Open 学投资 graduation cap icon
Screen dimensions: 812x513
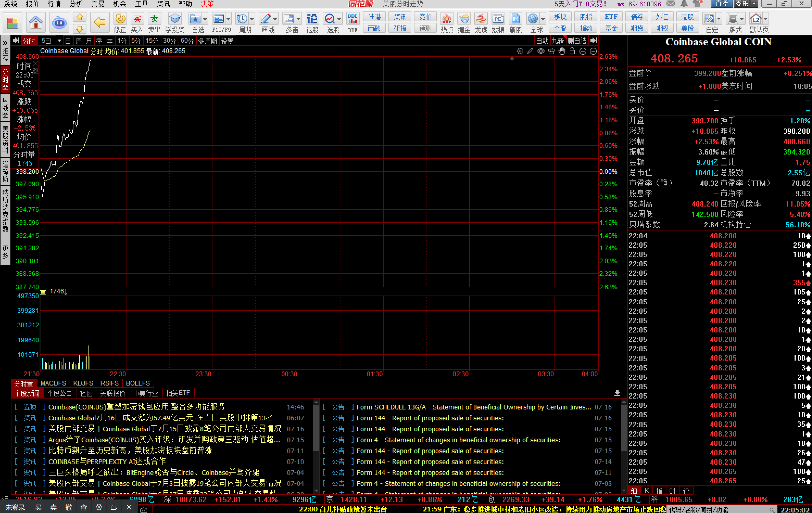[x=175, y=22]
